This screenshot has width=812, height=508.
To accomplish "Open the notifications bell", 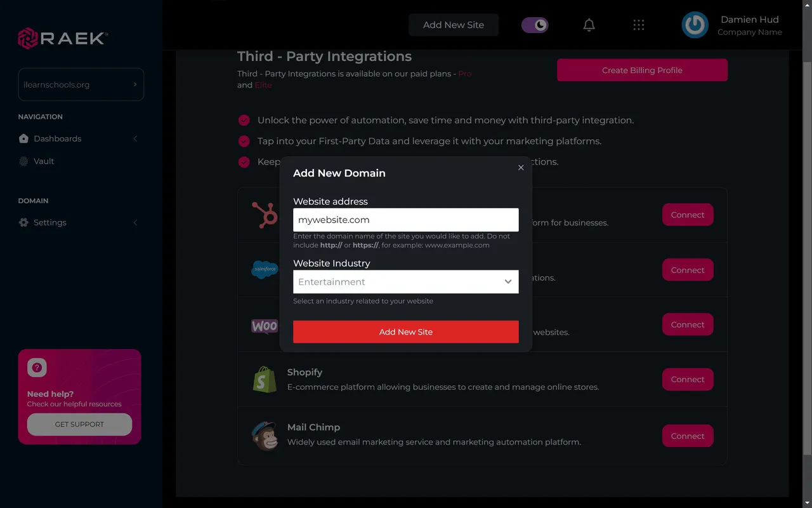I will point(589,25).
